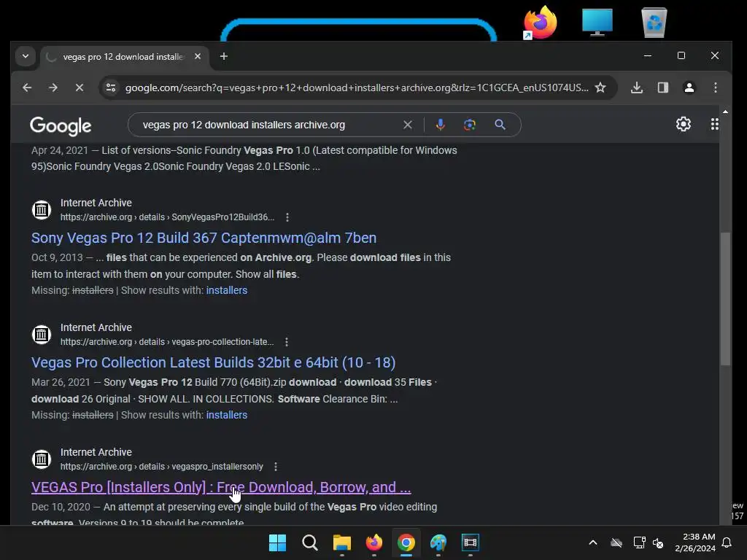This screenshot has width=747, height=560.
Task: Open VEGAS Pro [Installers Only] result
Action: (221, 487)
